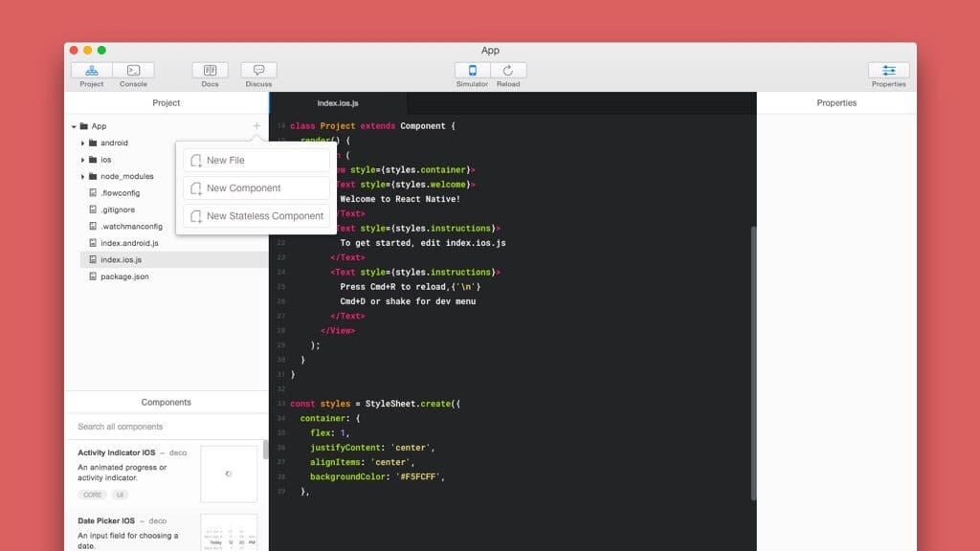Open the Project panel toolbar icon
980x551 pixels.
tap(92, 70)
